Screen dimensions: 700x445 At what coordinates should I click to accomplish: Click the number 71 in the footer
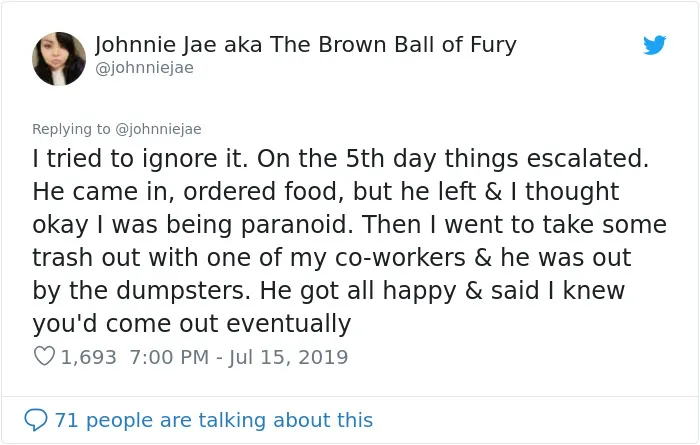click(67, 420)
